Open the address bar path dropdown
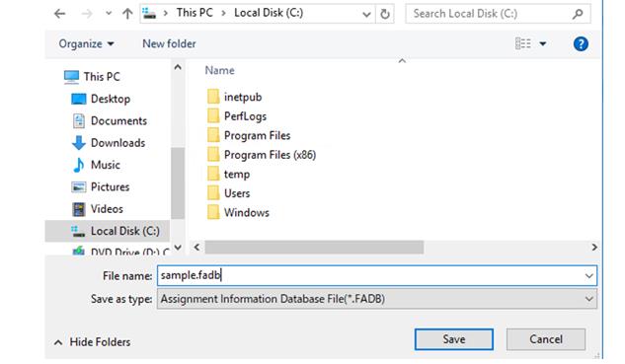This screenshot has width=625, height=364. [x=366, y=15]
